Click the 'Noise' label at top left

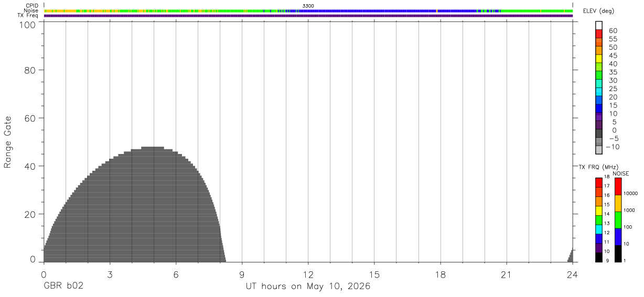(31, 10)
